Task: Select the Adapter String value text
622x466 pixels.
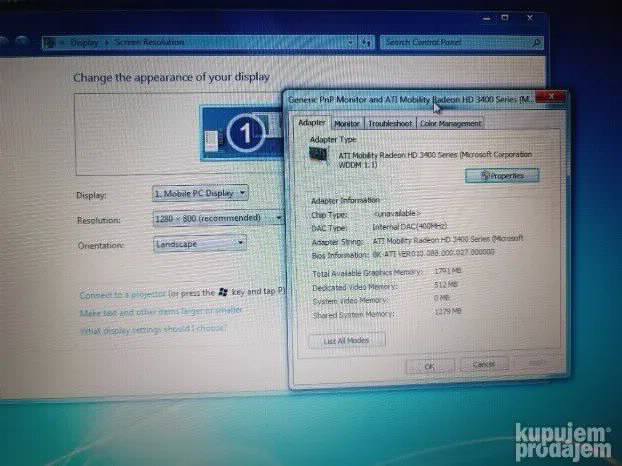Action: [x=448, y=239]
